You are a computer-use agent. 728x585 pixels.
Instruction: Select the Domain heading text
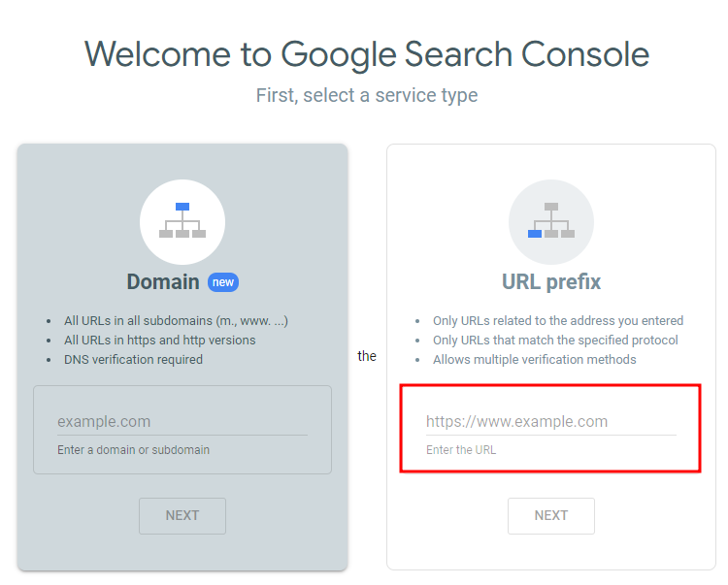pyautogui.click(x=163, y=281)
